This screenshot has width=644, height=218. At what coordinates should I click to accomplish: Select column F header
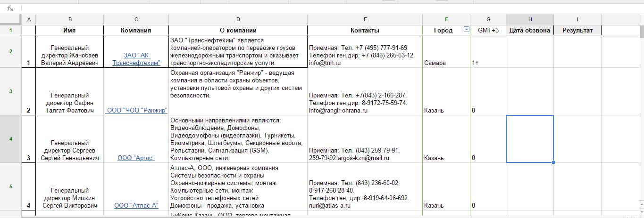tap(446, 19)
